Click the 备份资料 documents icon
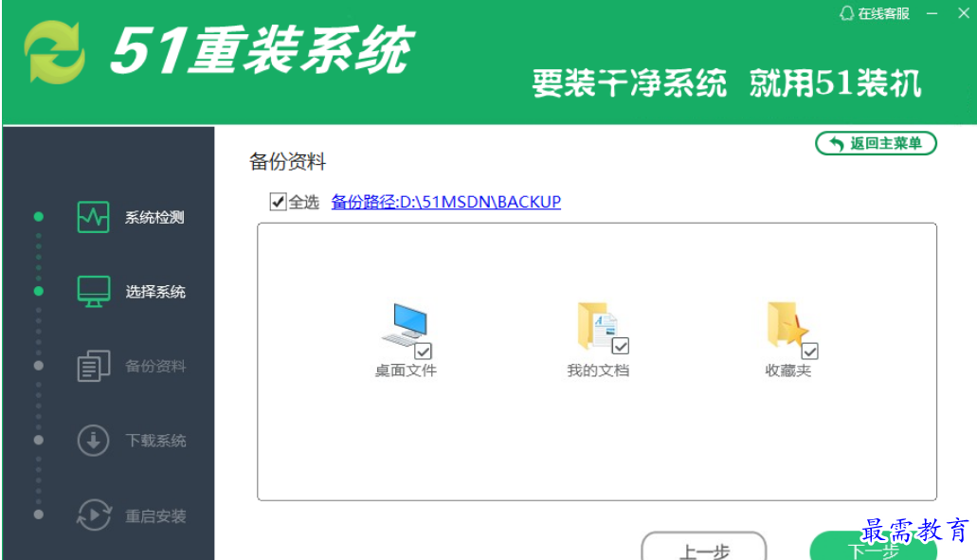Screen dimensions: 977x560 click(94, 366)
